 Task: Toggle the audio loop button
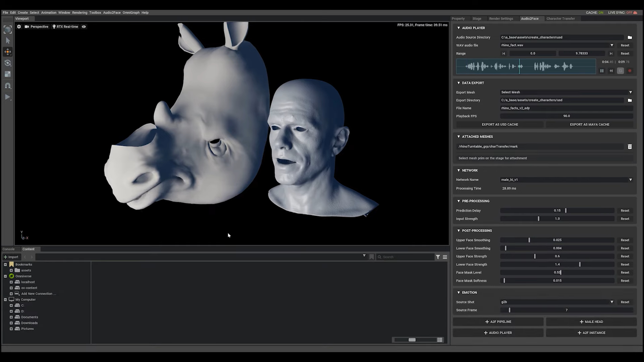pyautogui.click(x=621, y=71)
